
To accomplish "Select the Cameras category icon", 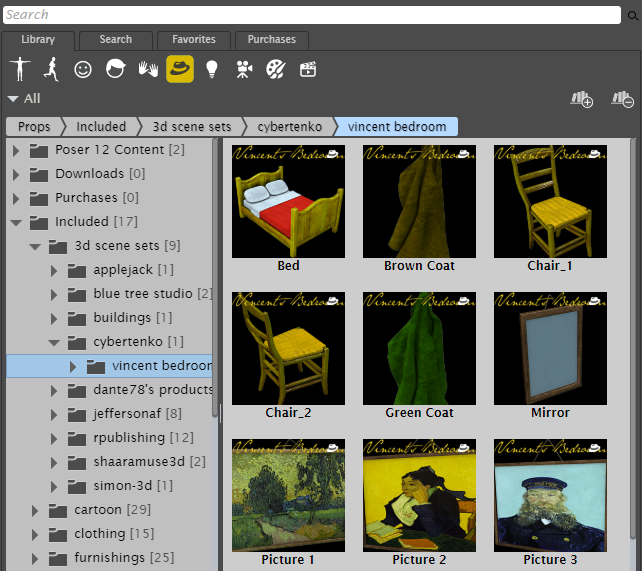I will point(243,69).
